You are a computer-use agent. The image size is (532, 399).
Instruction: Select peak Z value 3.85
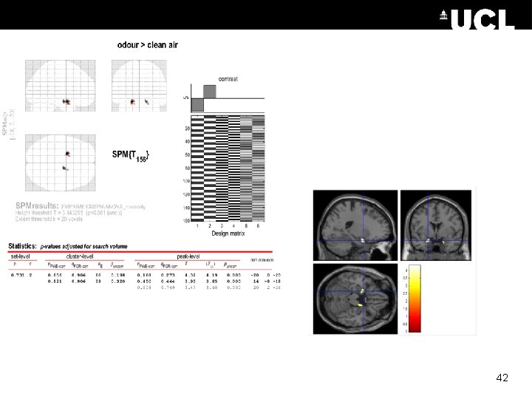(x=212, y=282)
